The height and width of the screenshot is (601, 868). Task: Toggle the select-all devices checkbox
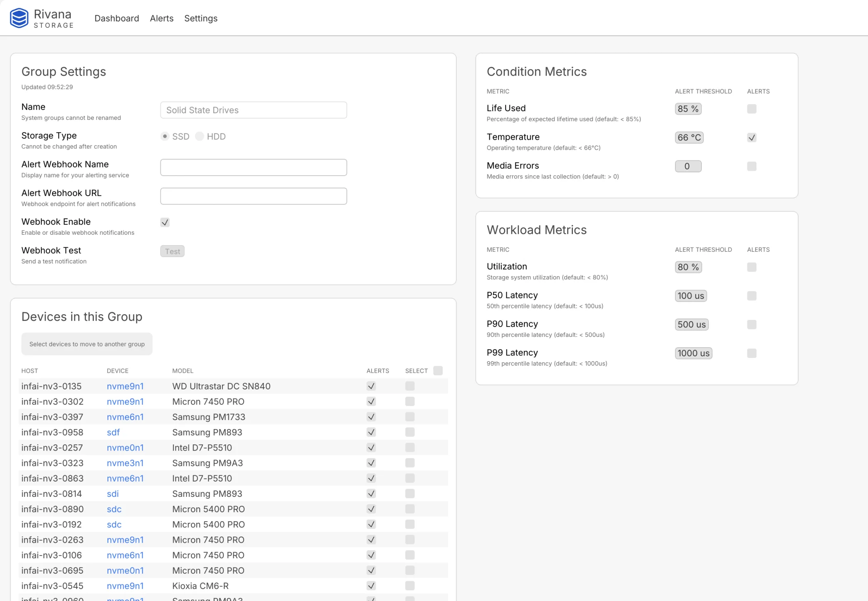point(438,371)
